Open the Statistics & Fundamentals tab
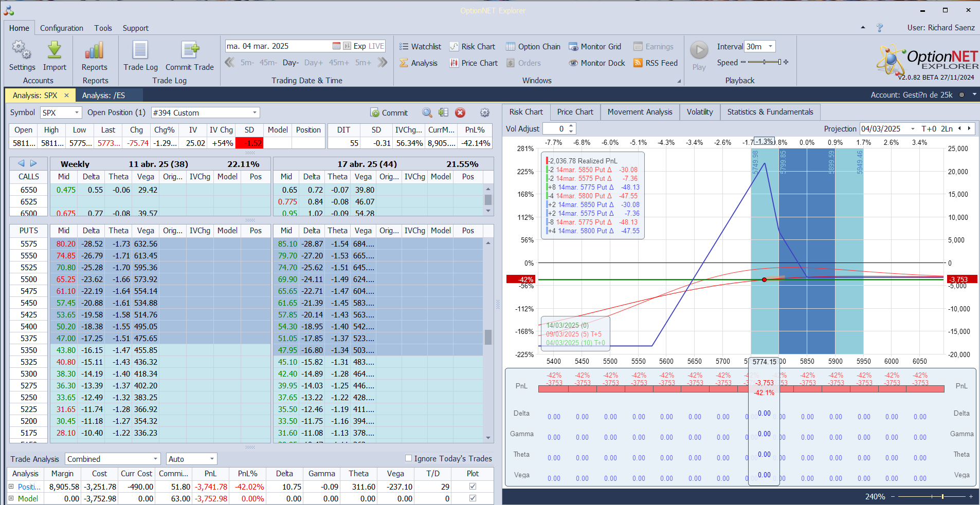This screenshot has height=505, width=980. coord(770,112)
